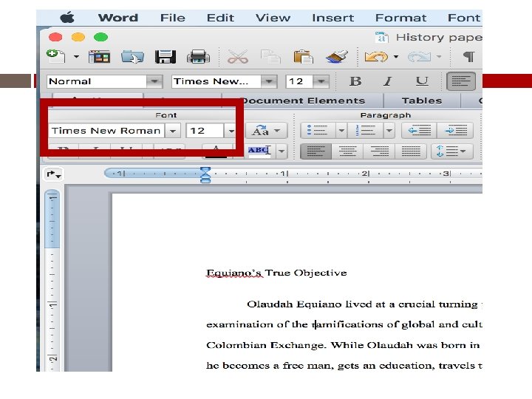Switch to Document Elements tab
This screenshot has height=399, width=532.
(304, 100)
